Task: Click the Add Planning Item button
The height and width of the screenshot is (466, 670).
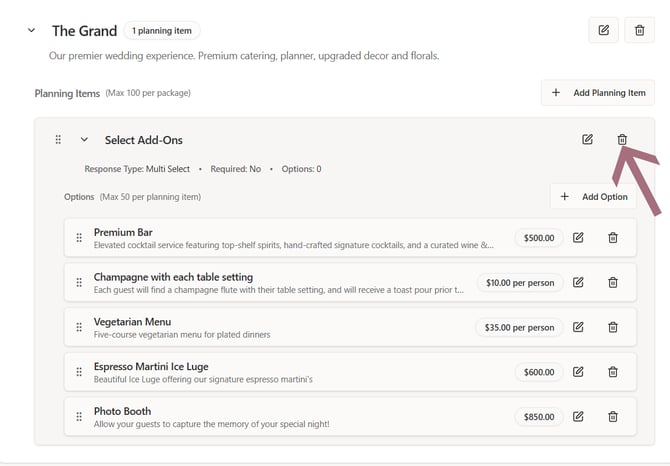Action: point(598,93)
